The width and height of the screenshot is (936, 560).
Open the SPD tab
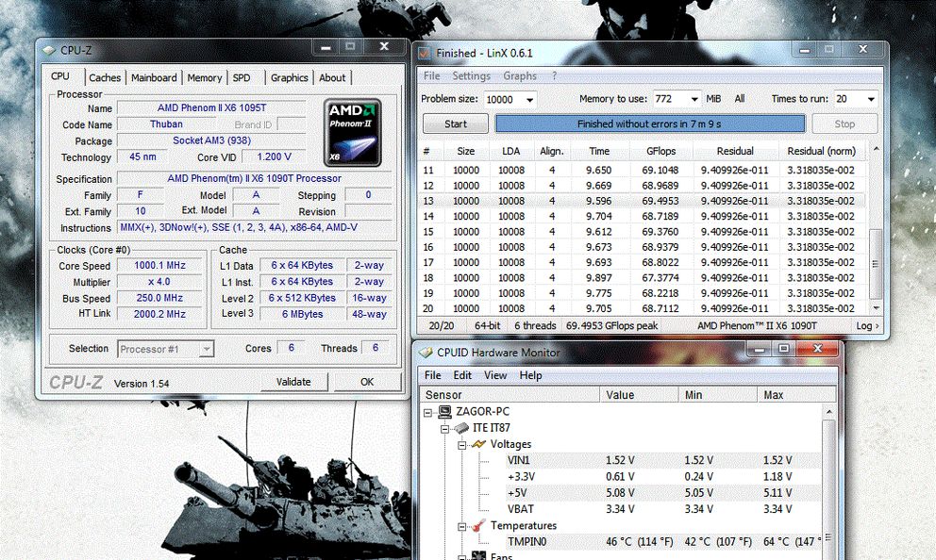(242, 77)
